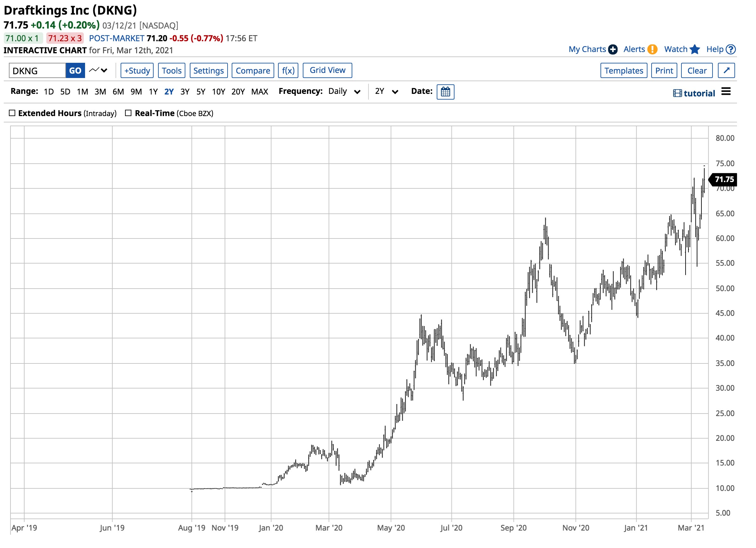
Task: Select the 20Y range
Action: [x=238, y=92]
